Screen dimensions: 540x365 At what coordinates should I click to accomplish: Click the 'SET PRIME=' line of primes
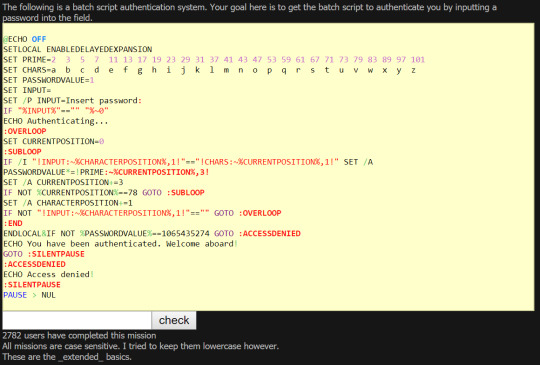(x=214, y=60)
